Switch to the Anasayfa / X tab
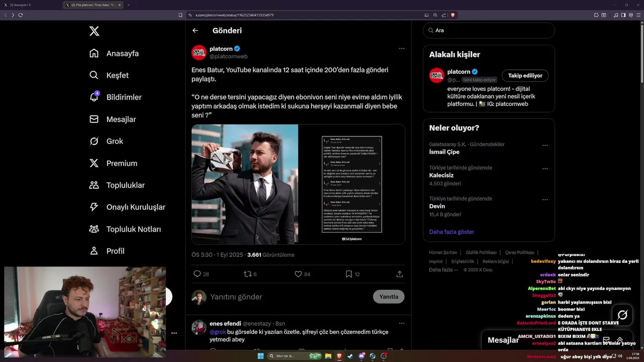This screenshot has width=644, height=362. [x=30, y=5]
